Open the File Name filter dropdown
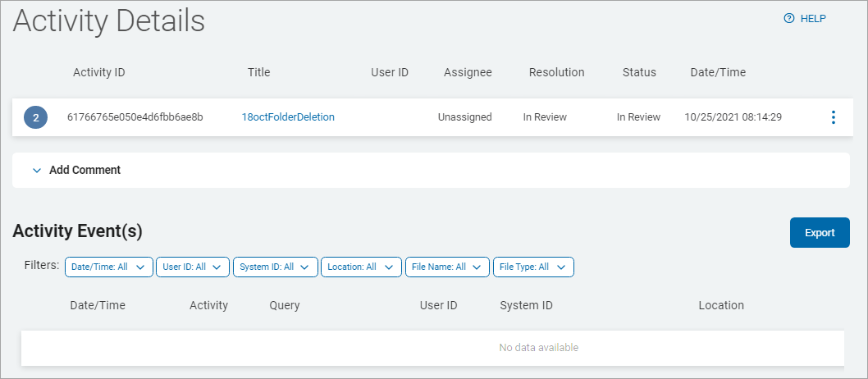This screenshot has width=868, height=379. pyautogui.click(x=447, y=267)
